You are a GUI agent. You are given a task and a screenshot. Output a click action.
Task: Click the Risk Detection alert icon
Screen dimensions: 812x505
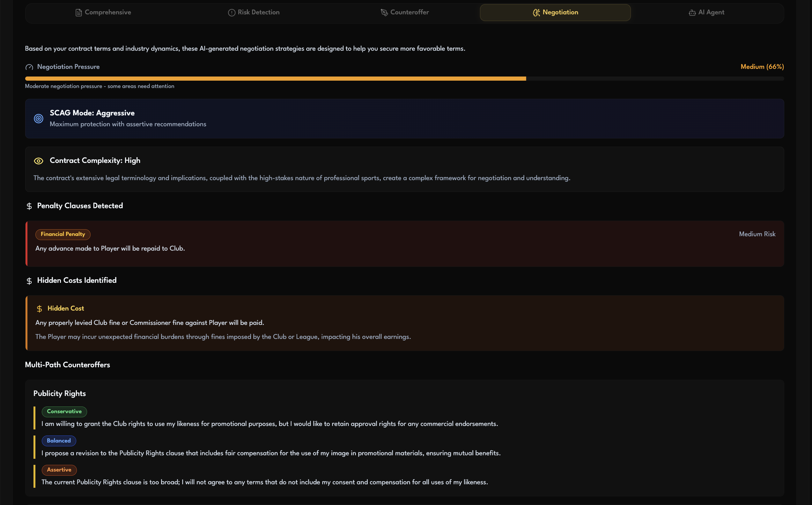232,13
